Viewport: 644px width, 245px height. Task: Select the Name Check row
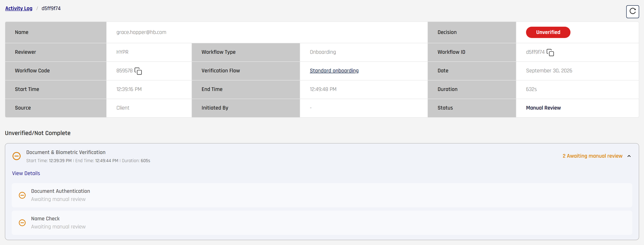click(322, 223)
